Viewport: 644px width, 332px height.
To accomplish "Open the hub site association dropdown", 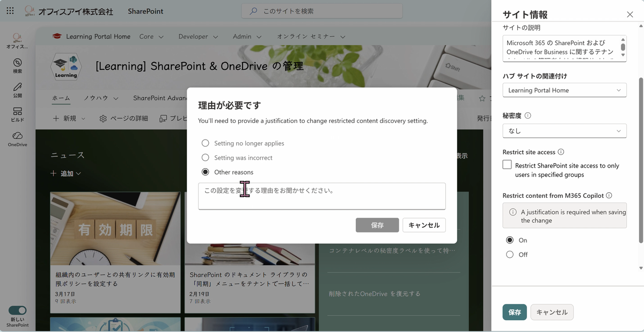I will click(x=564, y=90).
